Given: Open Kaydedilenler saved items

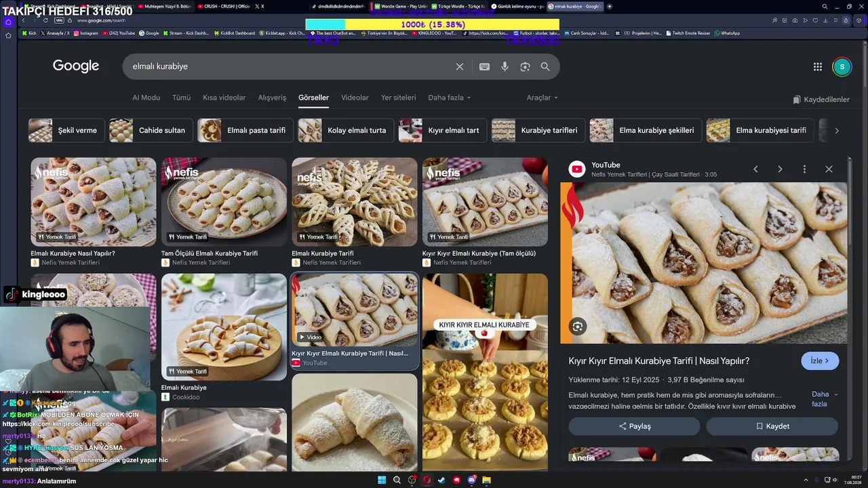Looking at the screenshot, I should 821,100.
